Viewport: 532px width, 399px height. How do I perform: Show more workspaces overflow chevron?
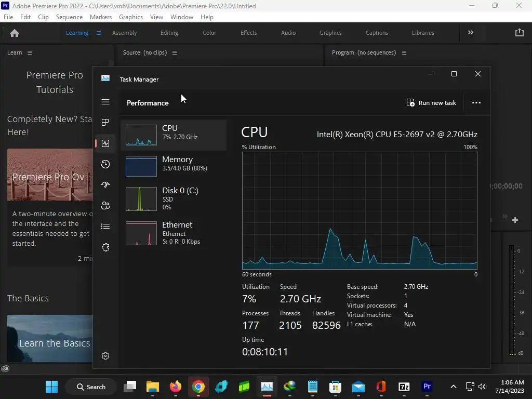coord(471,33)
